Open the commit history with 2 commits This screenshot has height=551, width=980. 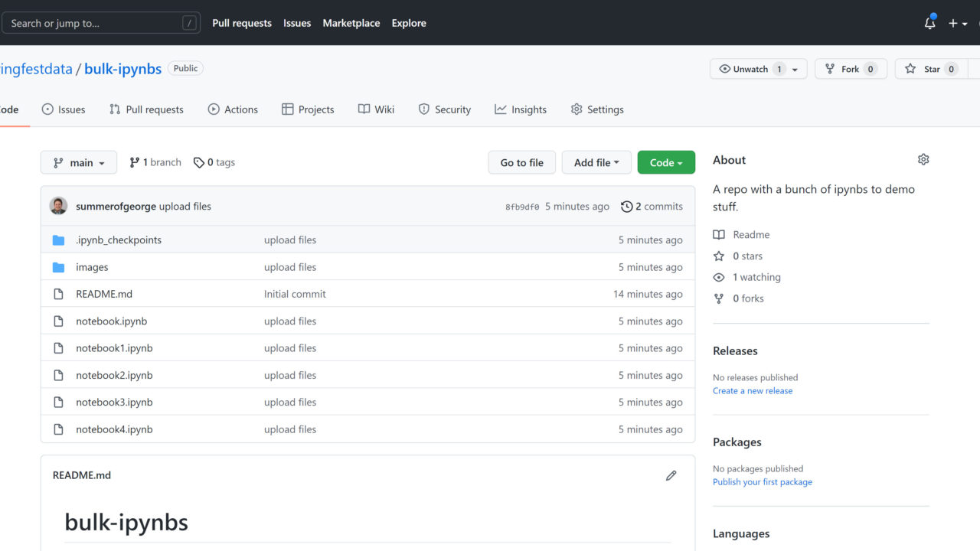(x=652, y=206)
